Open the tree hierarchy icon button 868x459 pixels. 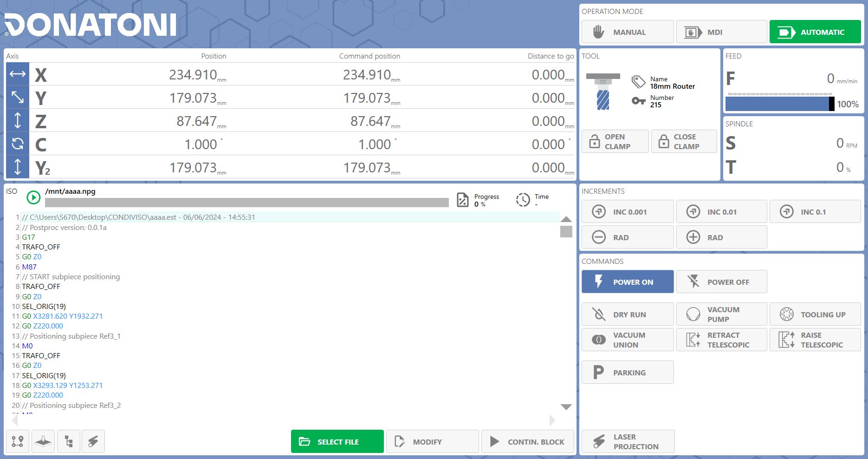pyautogui.click(x=69, y=441)
